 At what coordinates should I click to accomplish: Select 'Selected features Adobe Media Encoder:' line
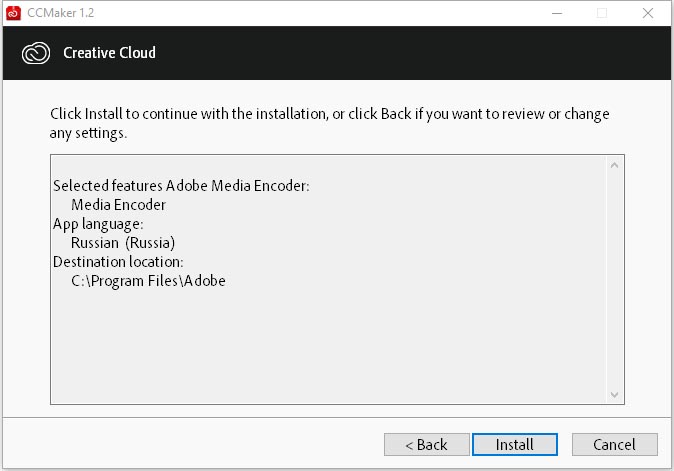(181, 186)
